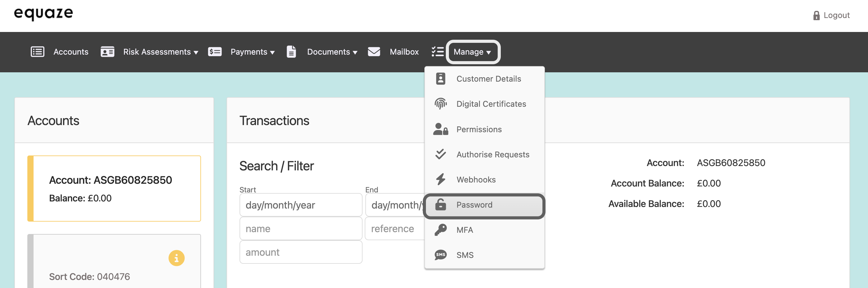The height and width of the screenshot is (288, 868).
Task: Click the Start date input field
Action: [300, 205]
